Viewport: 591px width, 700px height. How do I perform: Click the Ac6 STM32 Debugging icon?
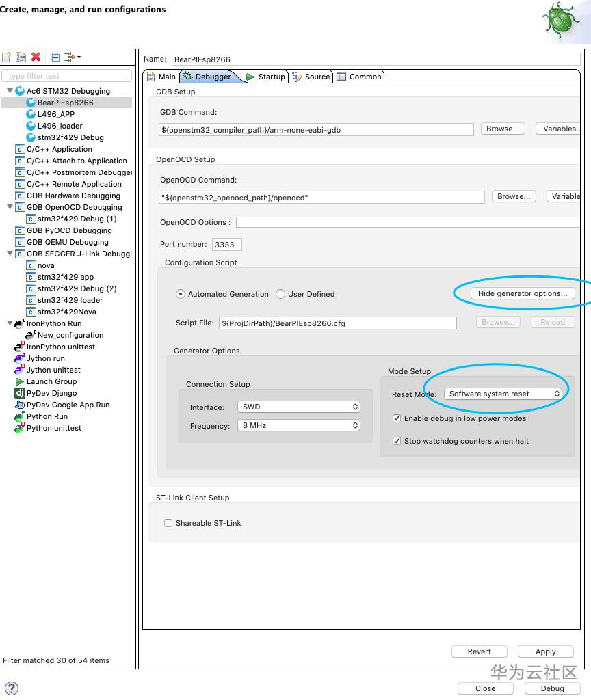20,91
